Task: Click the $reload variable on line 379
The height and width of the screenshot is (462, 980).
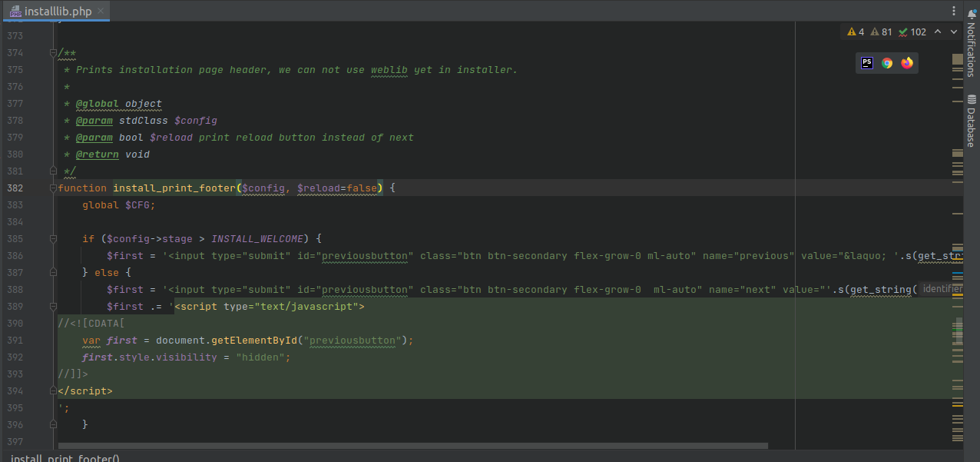Action: [171, 137]
